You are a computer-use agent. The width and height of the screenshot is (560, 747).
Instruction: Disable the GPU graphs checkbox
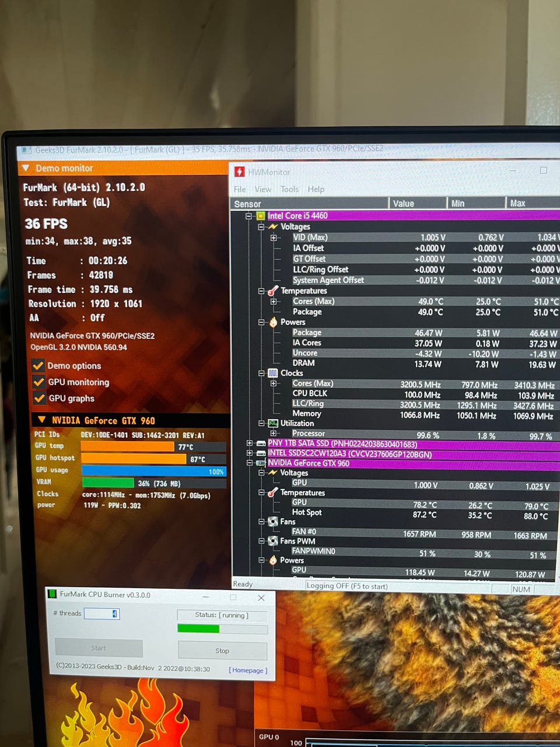40,398
